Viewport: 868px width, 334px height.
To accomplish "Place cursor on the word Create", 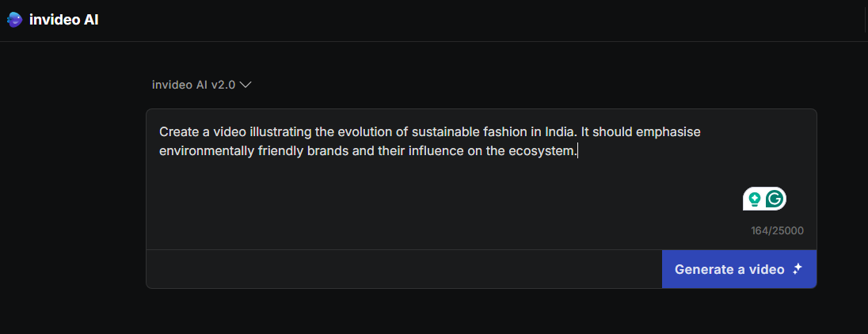I will click(177, 133).
